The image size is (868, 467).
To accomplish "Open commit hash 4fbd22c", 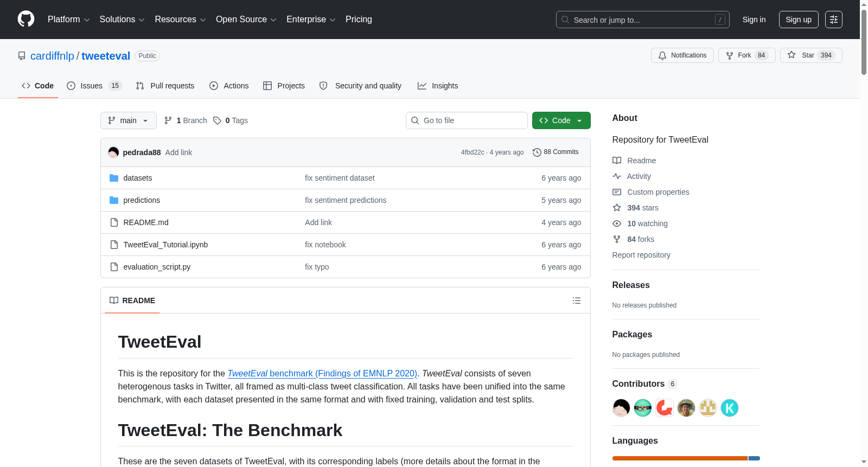I will [473, 152].
